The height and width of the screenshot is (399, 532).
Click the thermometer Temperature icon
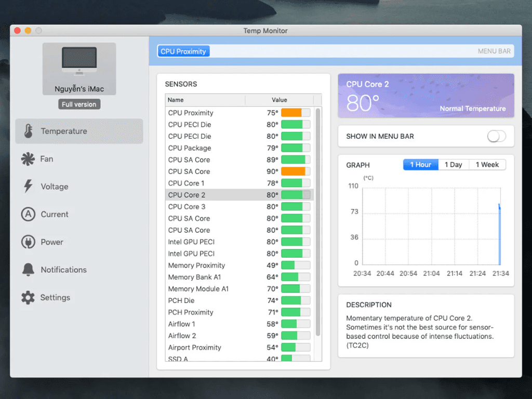[28, 131]
